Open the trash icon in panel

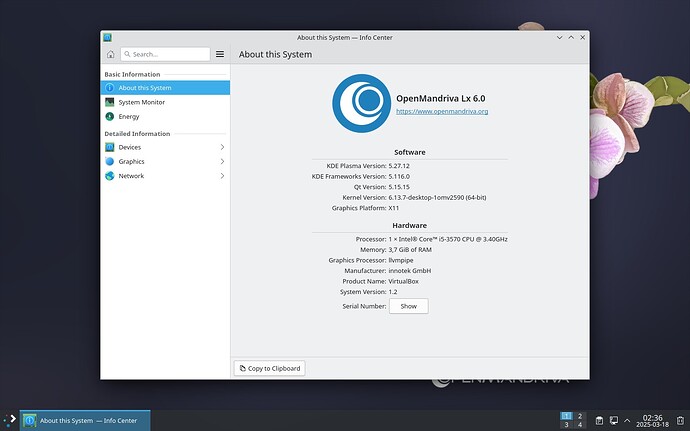pos(680,420)
